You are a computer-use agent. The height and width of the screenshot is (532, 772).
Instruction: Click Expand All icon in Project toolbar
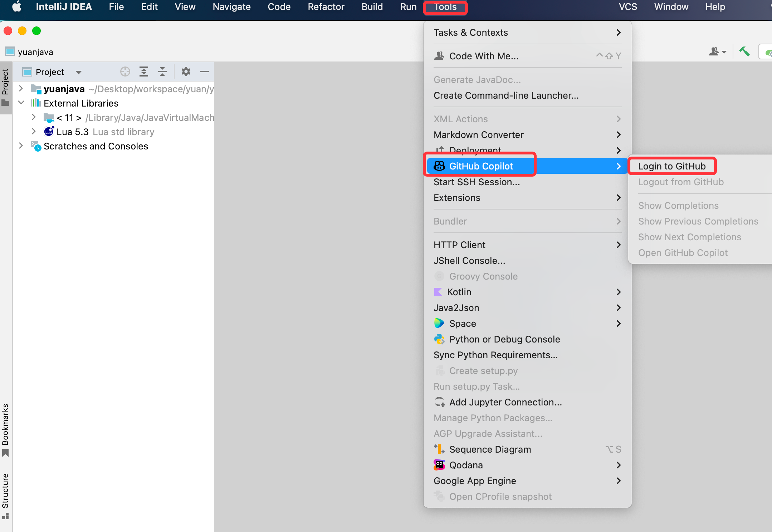click(144, 72)
